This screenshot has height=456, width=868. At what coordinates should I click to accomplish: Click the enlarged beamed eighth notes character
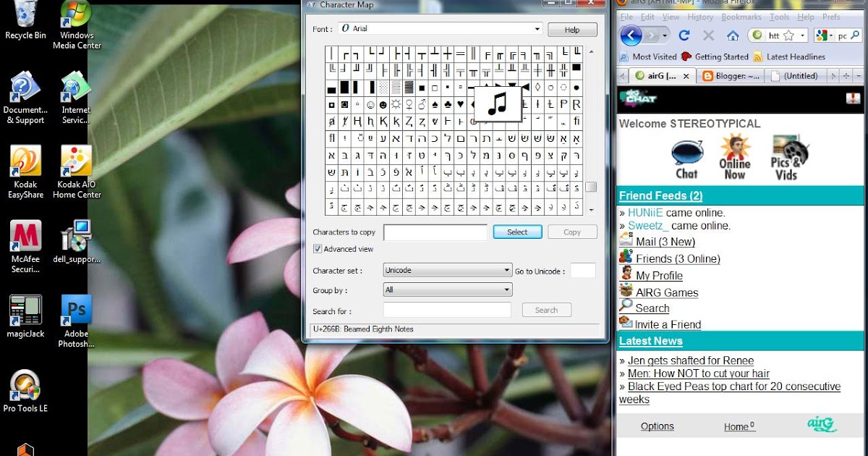click(496, 103)
